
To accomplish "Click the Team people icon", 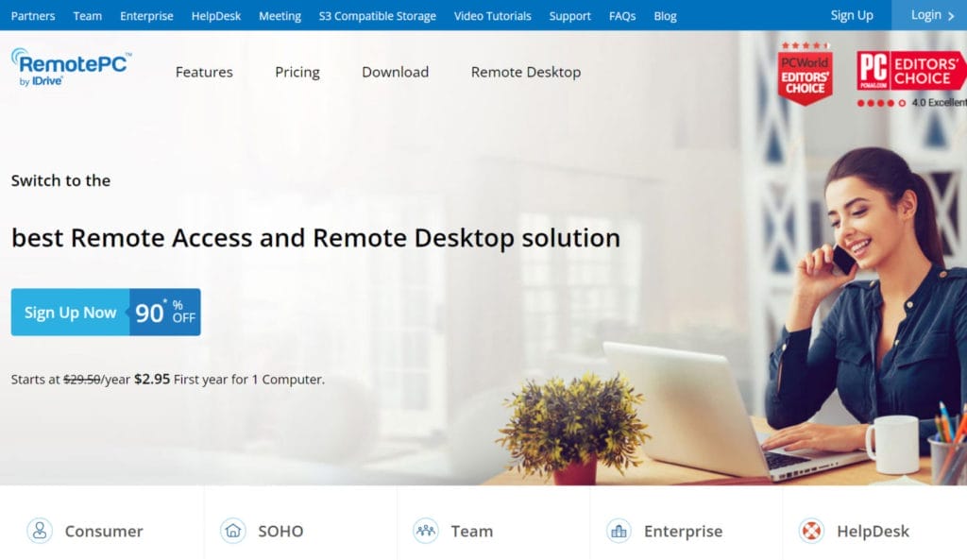I will [x=426, y=531].
